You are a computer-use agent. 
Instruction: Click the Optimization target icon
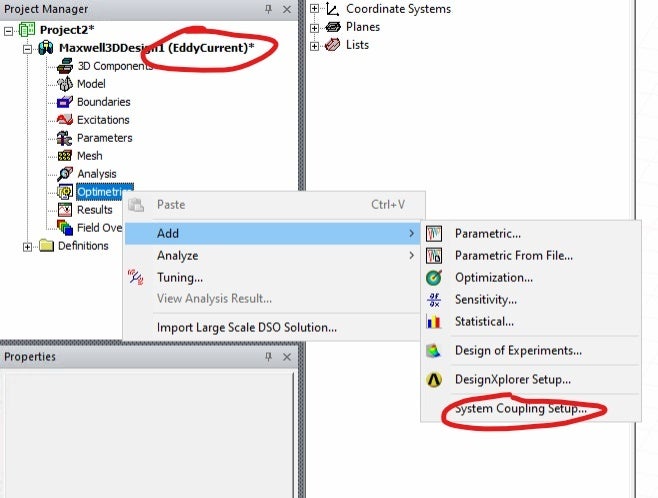434,277
